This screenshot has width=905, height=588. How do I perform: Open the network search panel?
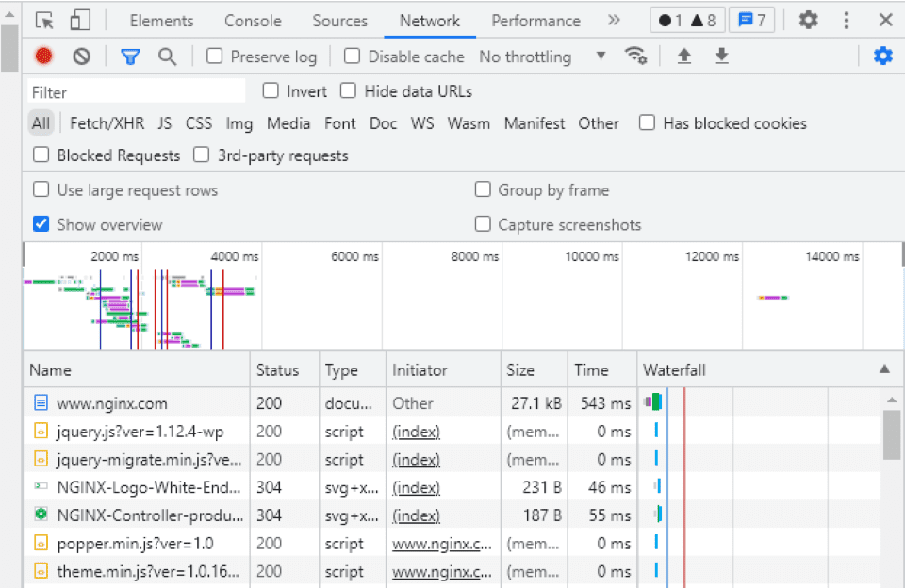168,56
